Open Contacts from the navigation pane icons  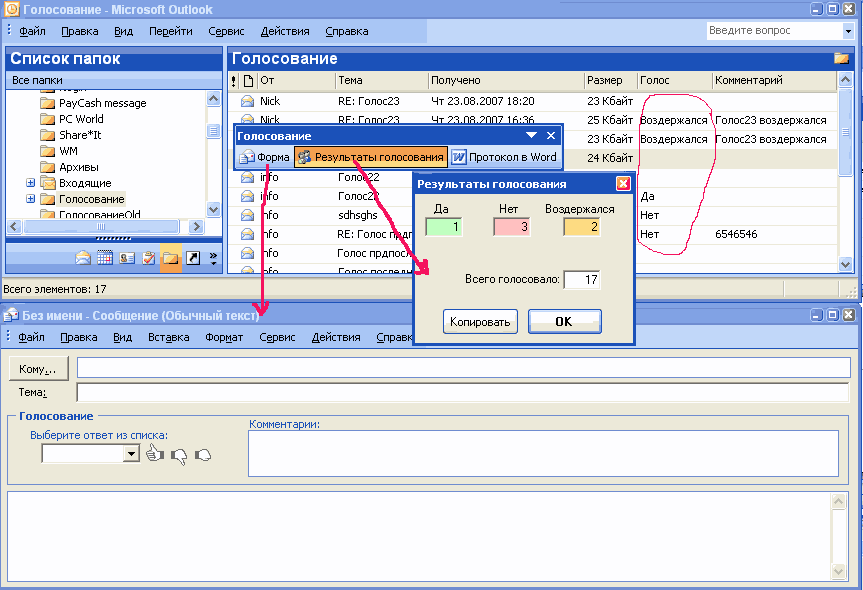tap(126, 258)
